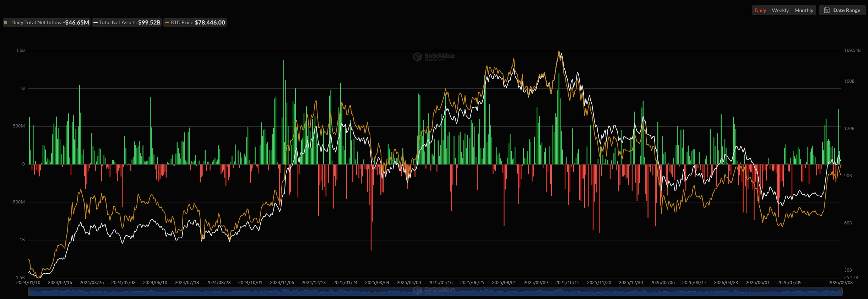This screenshot has height=299, width=868.
Task: Click the left handle of range slider
Action: pyautogui.click(x=28, y=292)
